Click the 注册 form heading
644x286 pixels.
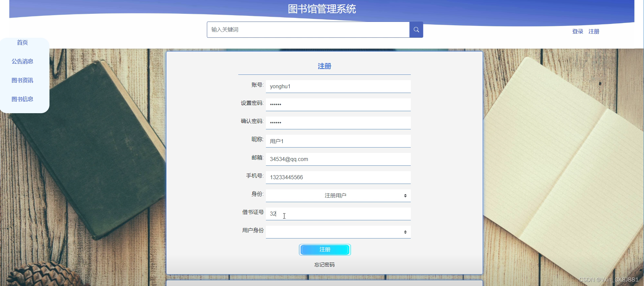(x=325, y=66)
